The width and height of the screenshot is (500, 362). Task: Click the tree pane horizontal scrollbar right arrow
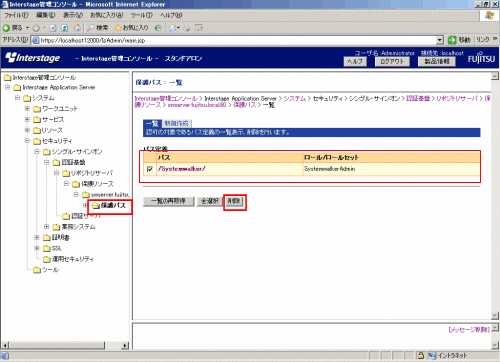tap(125, 345)
